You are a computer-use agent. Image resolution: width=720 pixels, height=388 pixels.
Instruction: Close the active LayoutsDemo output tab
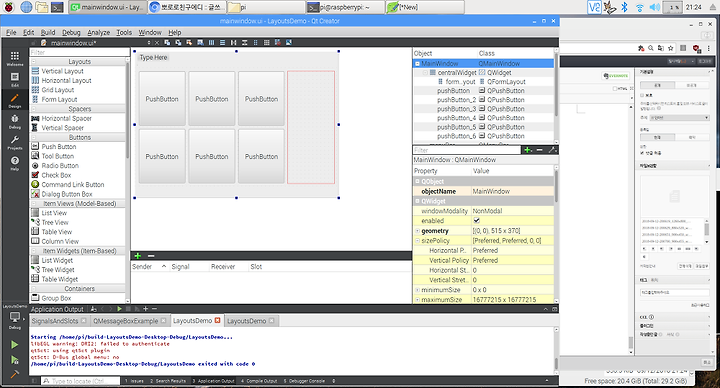[x=218, y=321]
